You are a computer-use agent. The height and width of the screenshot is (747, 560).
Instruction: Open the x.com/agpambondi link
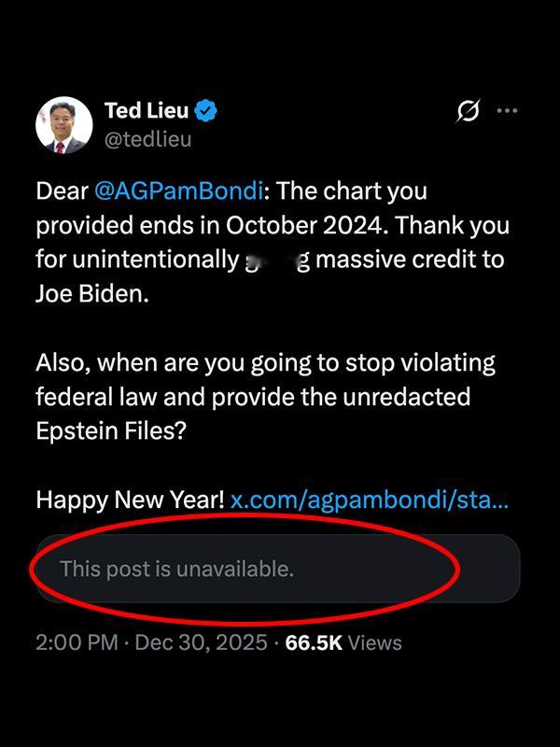[370, 499]
